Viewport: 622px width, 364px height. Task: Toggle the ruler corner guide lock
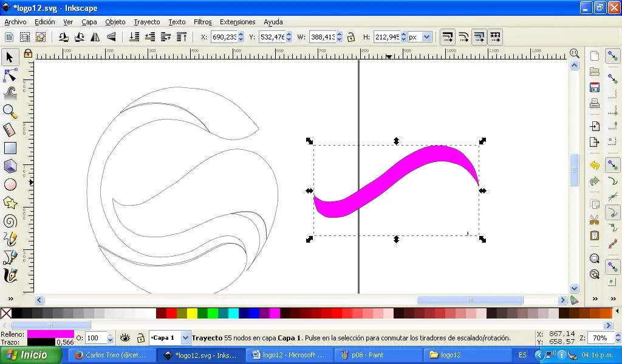[x=28, y=53]
